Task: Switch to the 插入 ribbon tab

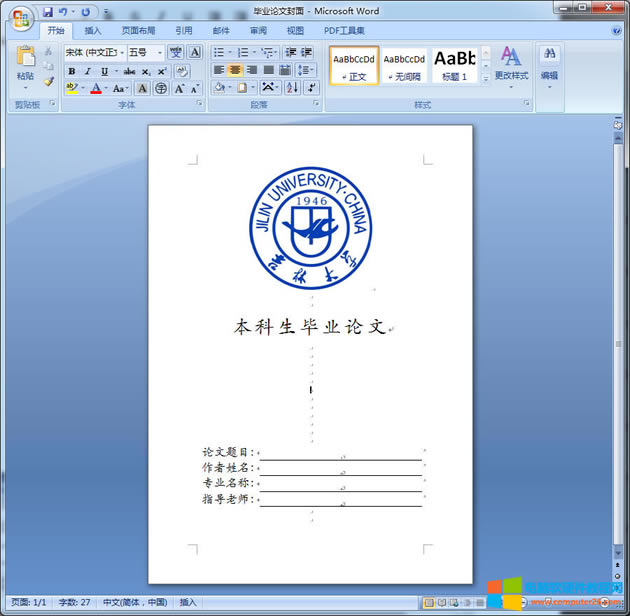Action: (x=93, y=30)
